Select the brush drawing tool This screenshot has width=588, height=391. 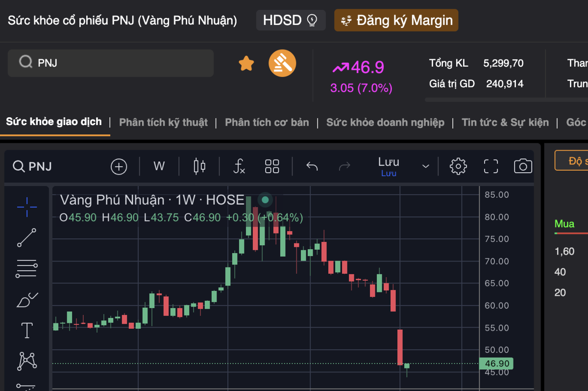click(x=27, y=299)
